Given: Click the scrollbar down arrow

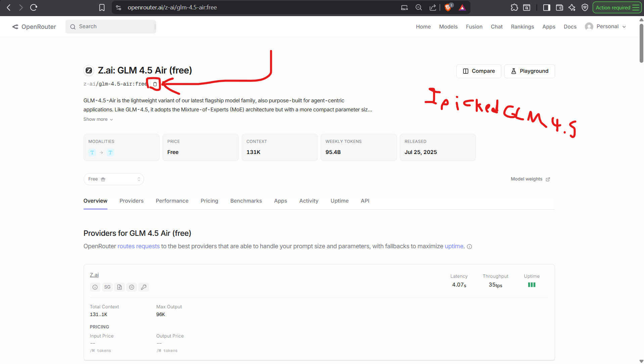Looking at the screenshot, I should 641,361.
